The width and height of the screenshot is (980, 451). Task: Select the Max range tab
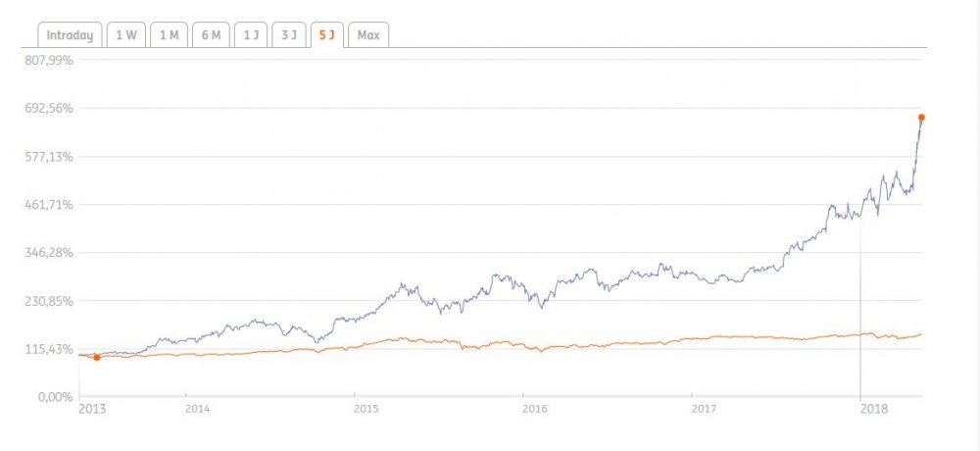[368, 35]
